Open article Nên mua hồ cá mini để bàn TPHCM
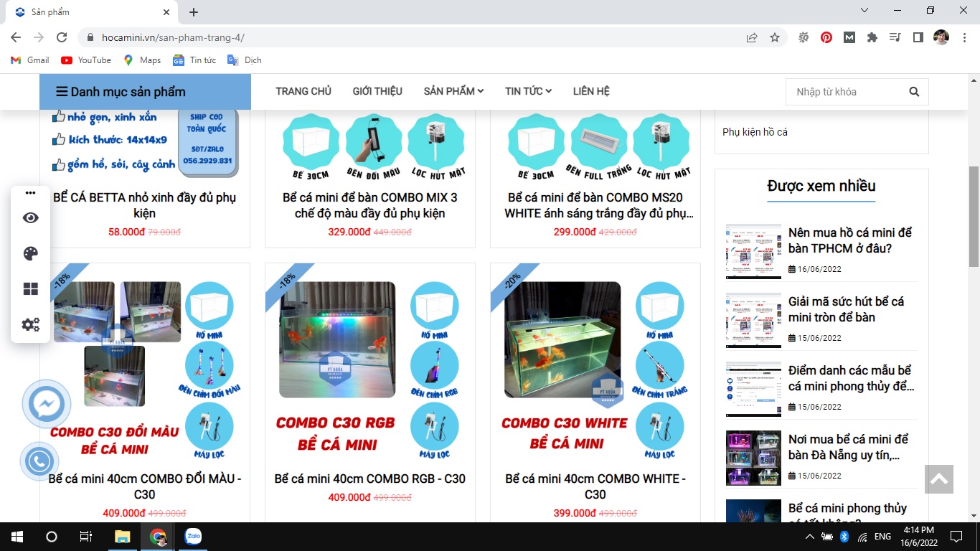980x551 pixels. tap(850, 241)
